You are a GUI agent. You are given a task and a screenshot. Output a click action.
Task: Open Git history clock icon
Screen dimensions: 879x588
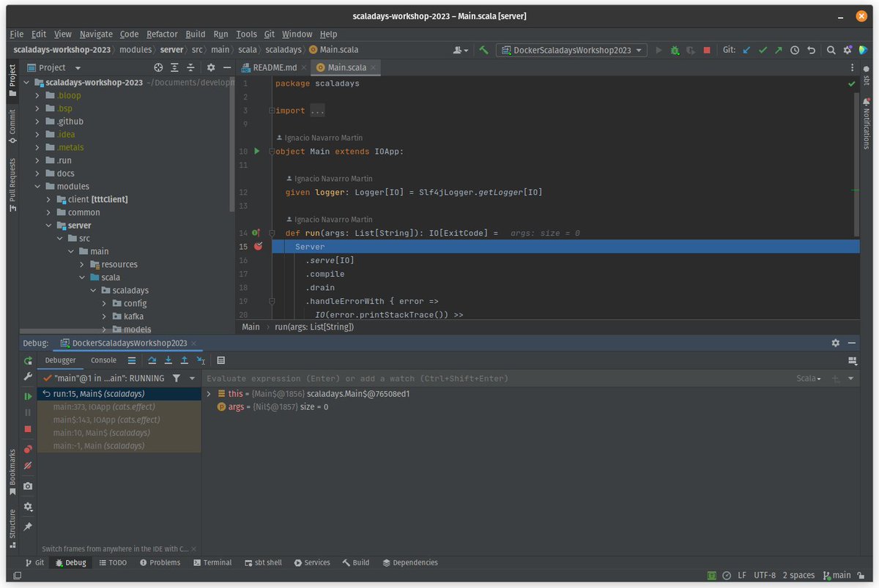click(x=795, y=50)
